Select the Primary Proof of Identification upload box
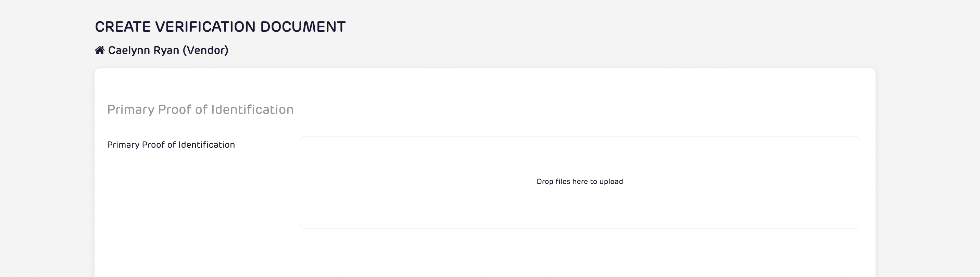This screenshot has height=277, width=980. click(579, 182)
